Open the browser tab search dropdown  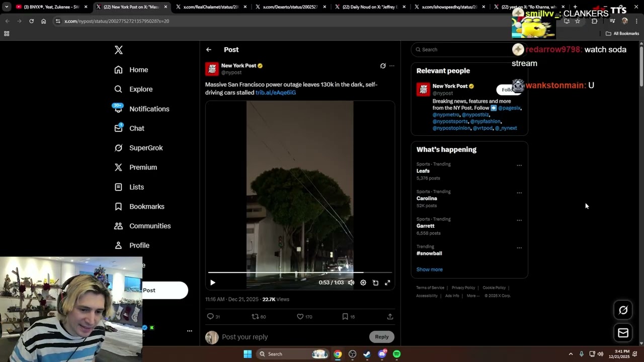6,7
